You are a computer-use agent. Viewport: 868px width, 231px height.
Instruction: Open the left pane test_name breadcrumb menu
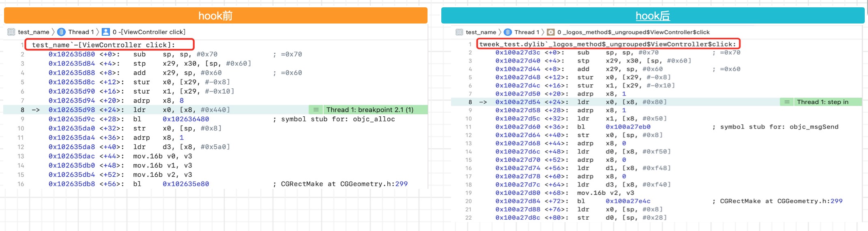(34, 32)
